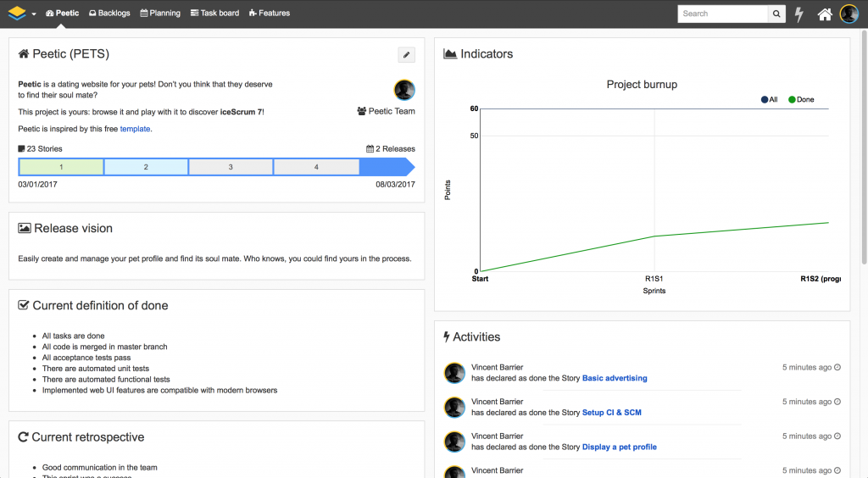Viewport: 868px width, 478px height.
Task: Open the Basic advertising story link
Action: click(x=615, y=378)
